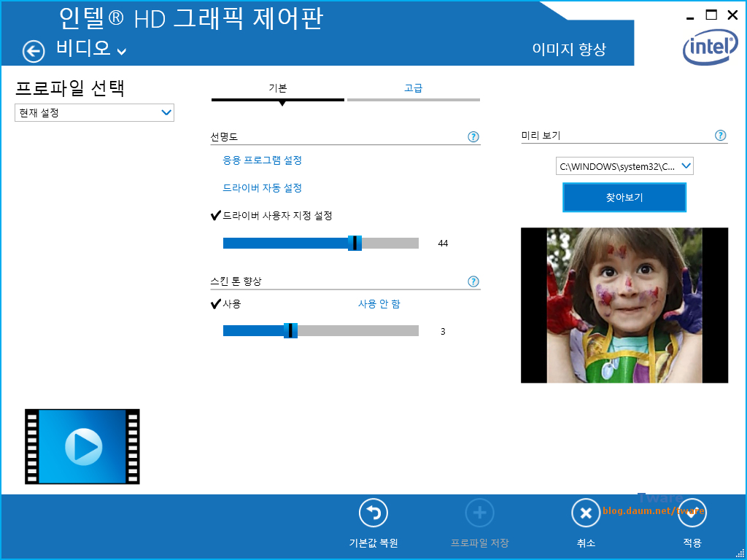Click the skin tone value 3

443,332
